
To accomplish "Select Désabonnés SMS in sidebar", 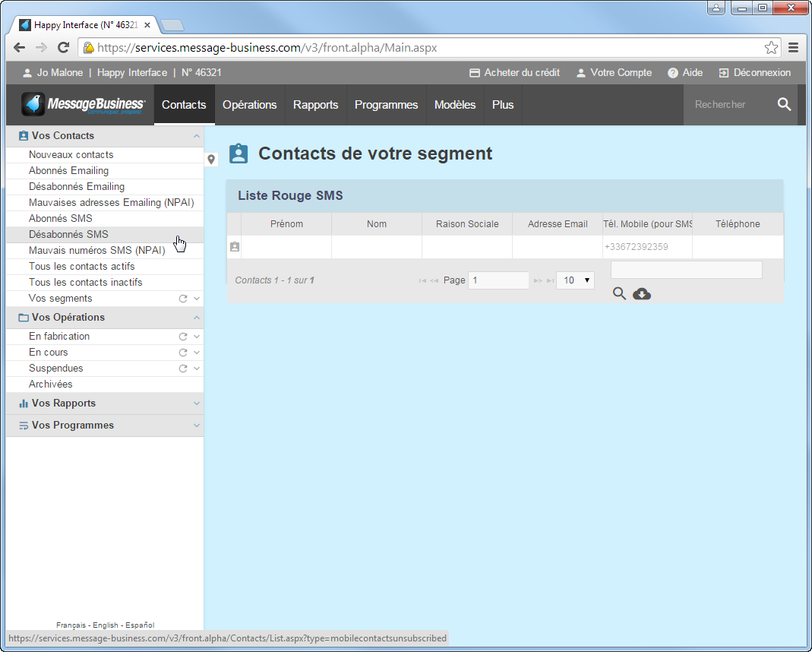I will (105, 235).
